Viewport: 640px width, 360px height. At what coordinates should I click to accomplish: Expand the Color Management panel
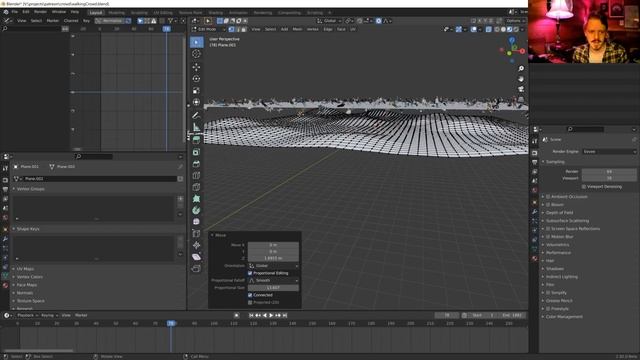(x=564, y=317)
